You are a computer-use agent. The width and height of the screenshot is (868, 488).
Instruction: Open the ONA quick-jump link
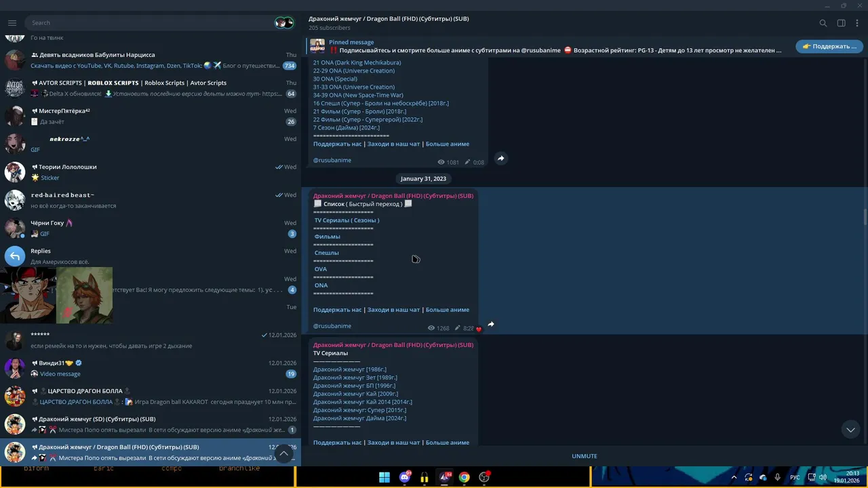[x=321, y=285]
